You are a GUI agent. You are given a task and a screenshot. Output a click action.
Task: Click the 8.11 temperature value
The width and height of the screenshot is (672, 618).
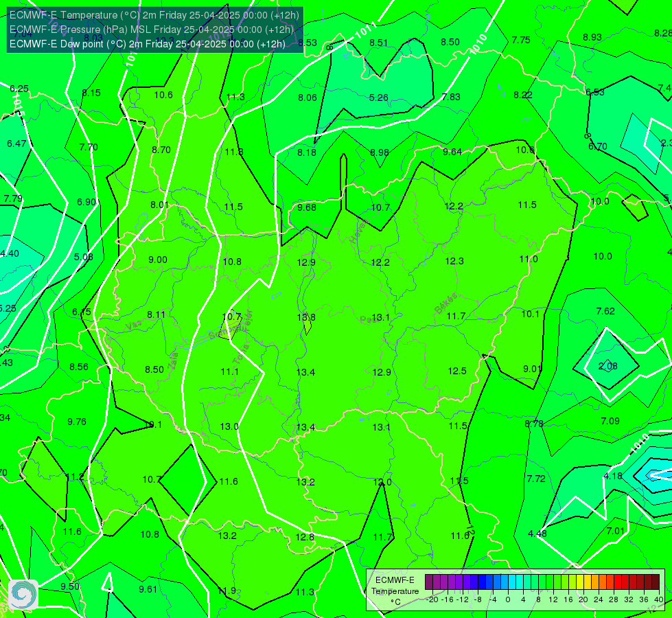click(156, 314)
